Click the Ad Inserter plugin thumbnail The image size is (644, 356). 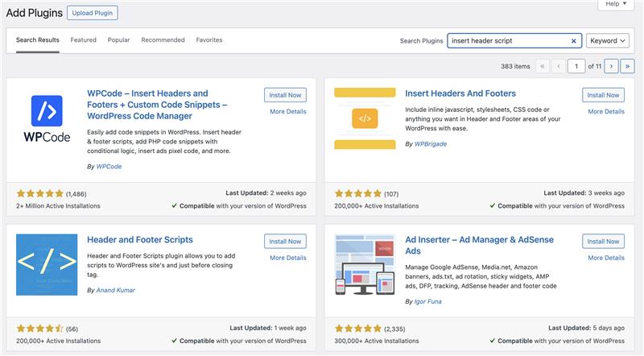click(x=365, y=265)
